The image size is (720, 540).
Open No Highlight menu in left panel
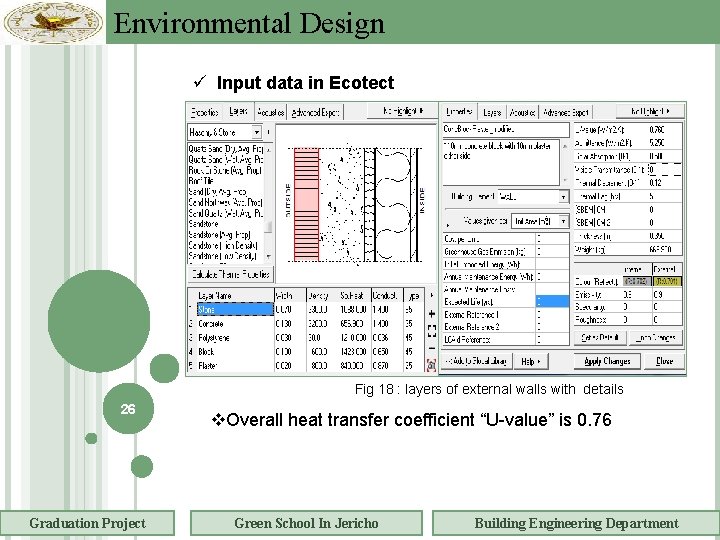(403, 111)
